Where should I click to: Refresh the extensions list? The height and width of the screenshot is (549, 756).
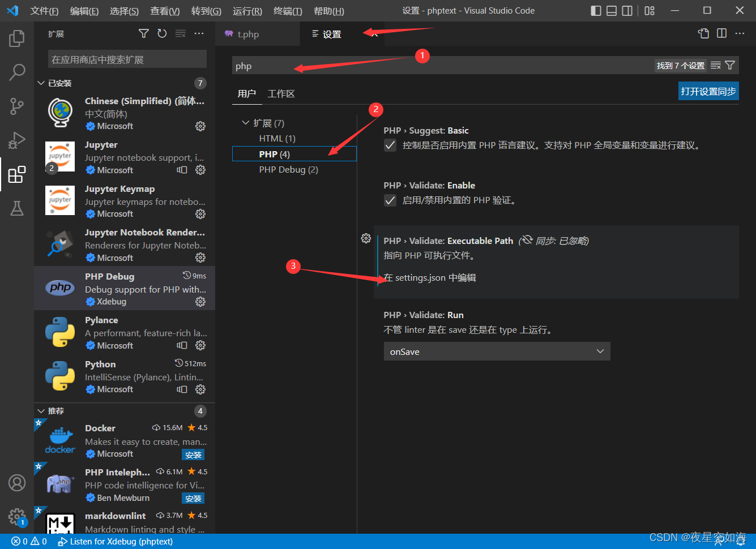click(x=162, y=34)
